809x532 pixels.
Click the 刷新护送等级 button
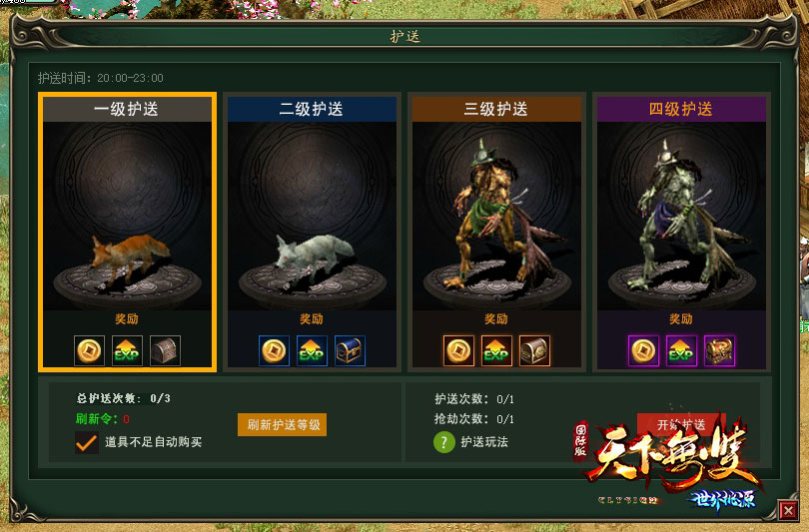pos(283,425)
